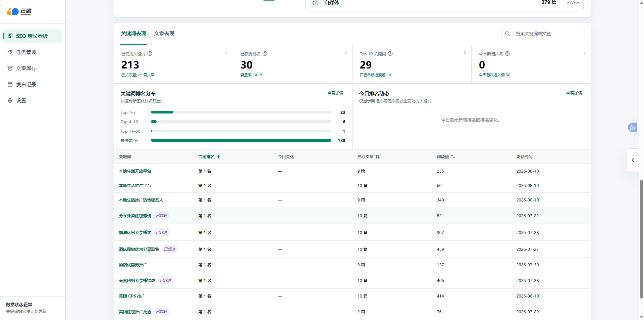Sort by 关联文章 arrows
This screenshot has width=644, height=320.
tap(378, 157)
